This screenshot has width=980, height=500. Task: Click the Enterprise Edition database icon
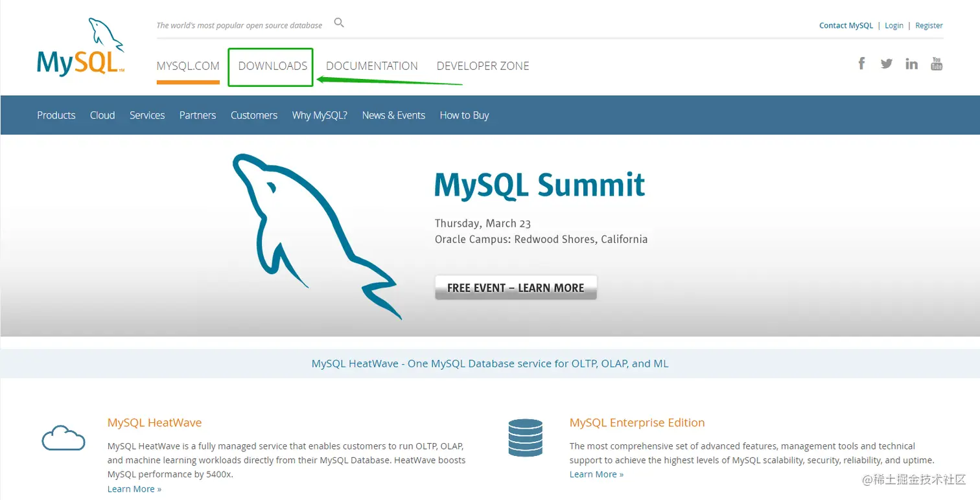coord(526,437)
